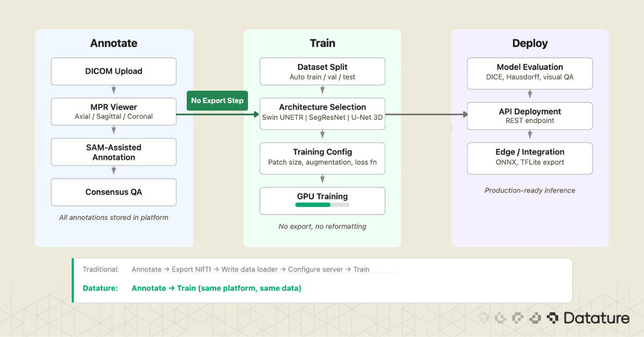Click the arrow under Dataset Split
The height and width of the screenshot is (337, 644).
pyautogui.click(x=323, y=91)
